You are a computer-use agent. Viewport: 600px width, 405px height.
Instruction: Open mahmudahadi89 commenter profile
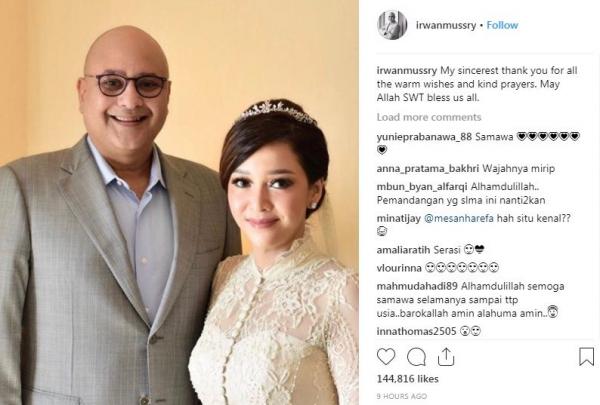point(417,286)
